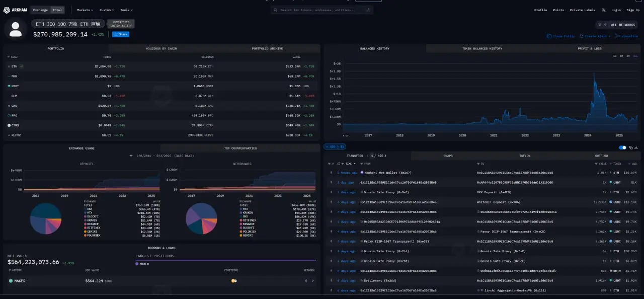Open the Markets dropdown menu
Image resolution: width=644 pixels, height=299 pixels.
[85, 10]
